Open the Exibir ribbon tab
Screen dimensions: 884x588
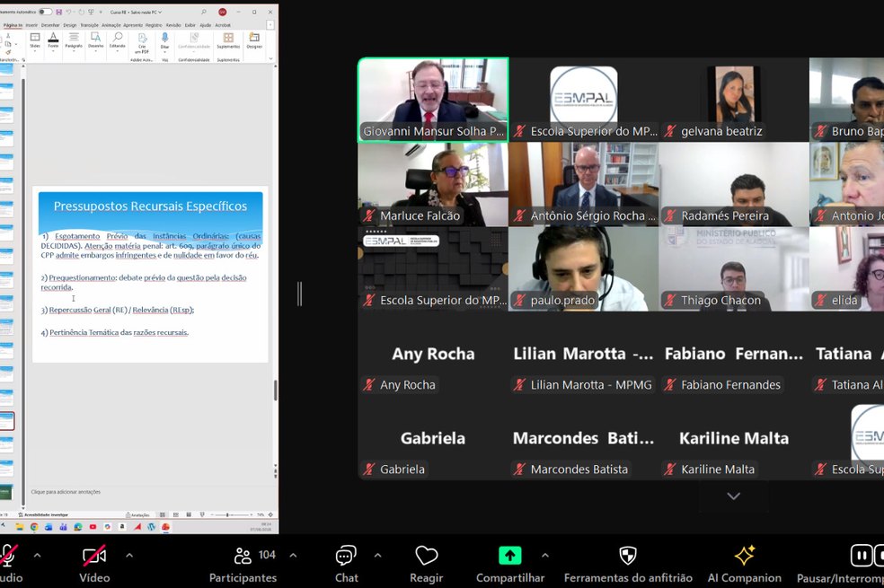[x=190, y=25]
